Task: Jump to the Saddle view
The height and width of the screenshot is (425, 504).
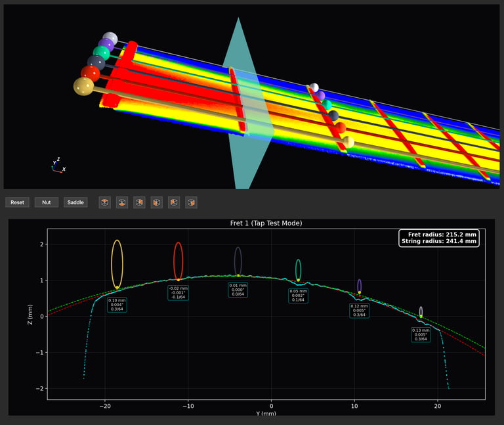Action: (x=75, y=202)
